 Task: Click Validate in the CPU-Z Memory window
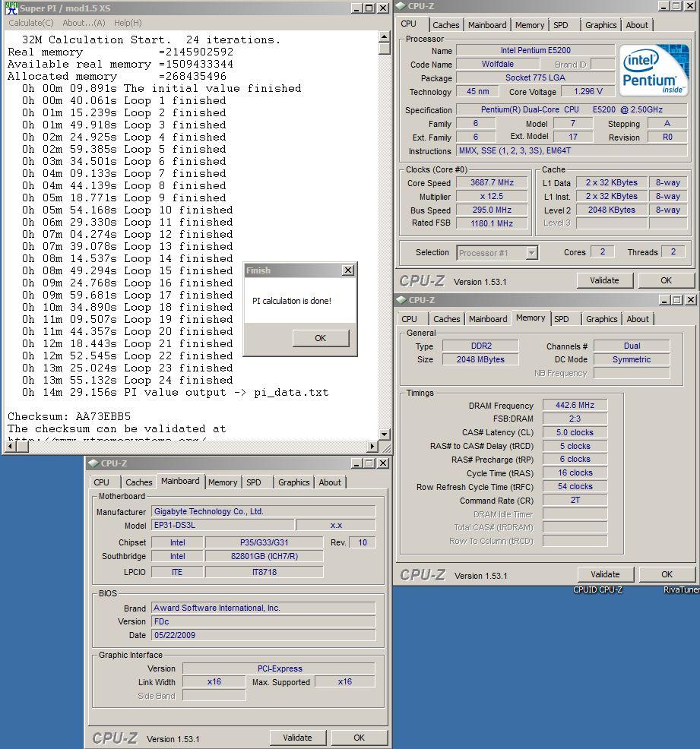(605, 574)
